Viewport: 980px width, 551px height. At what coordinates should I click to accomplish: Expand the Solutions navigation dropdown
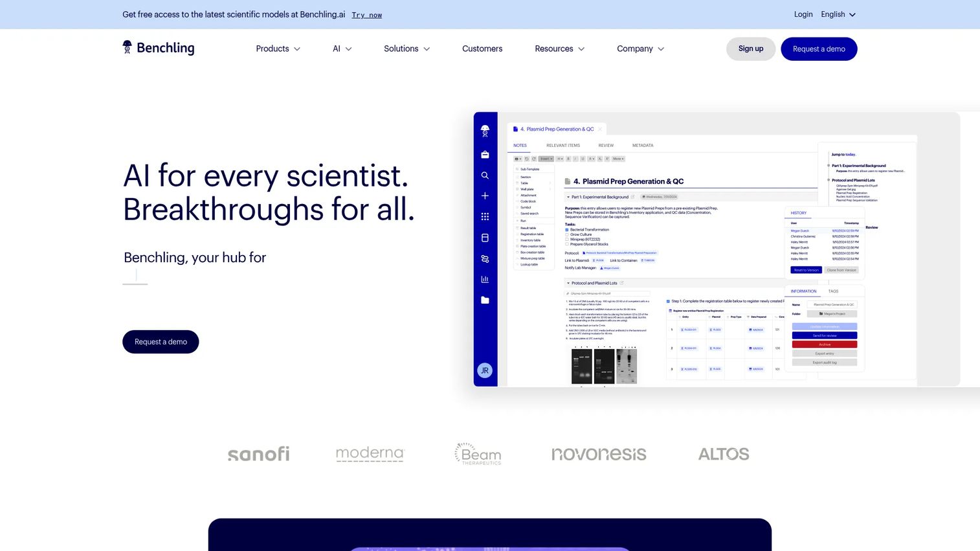click(407, 49)
